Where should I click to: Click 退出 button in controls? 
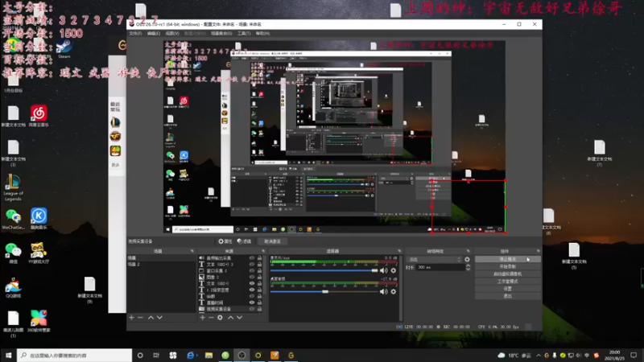tap(508, 296)
